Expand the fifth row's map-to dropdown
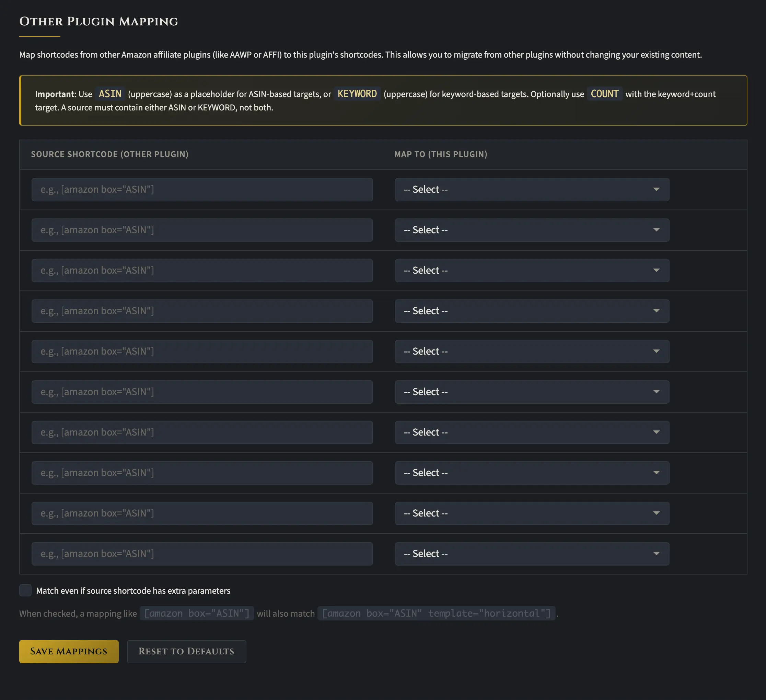Image resolution: width=766 pixels, height=700 pixels. (x=532, y=351)
